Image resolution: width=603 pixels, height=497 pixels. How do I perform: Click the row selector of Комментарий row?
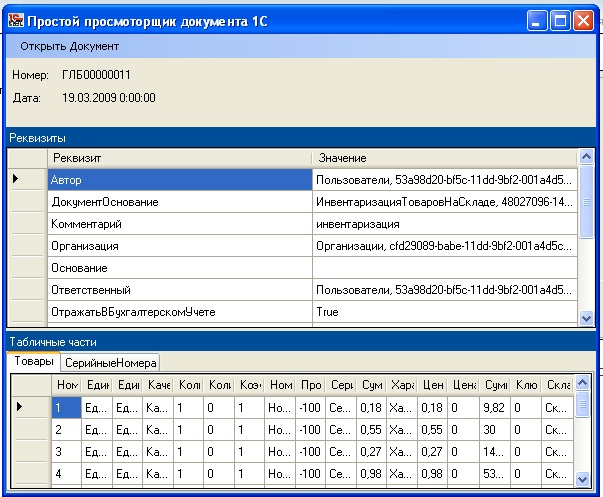point(27,223)
